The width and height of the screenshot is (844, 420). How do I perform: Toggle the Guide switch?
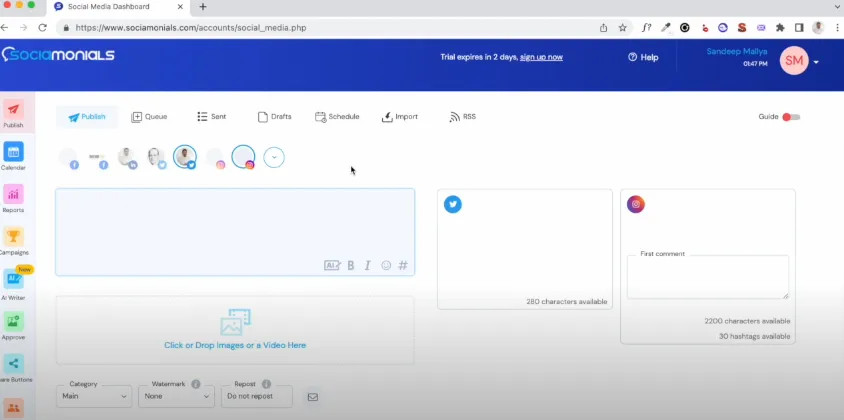[791, 117]
